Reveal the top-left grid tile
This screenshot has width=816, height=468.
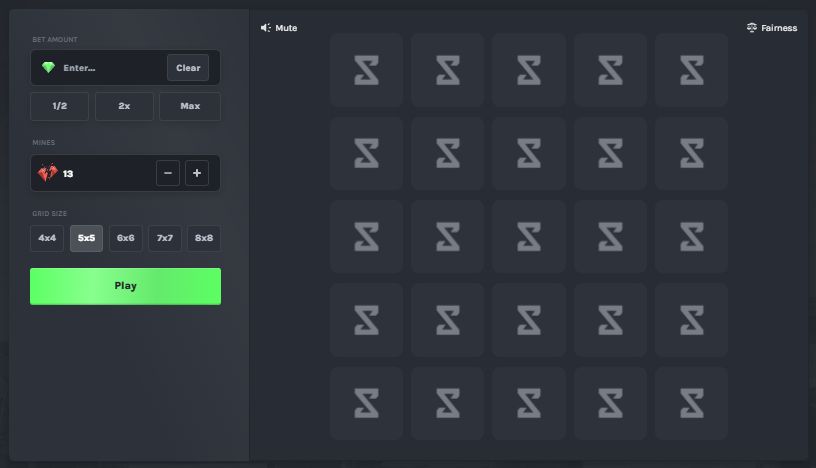coord(366,70)
